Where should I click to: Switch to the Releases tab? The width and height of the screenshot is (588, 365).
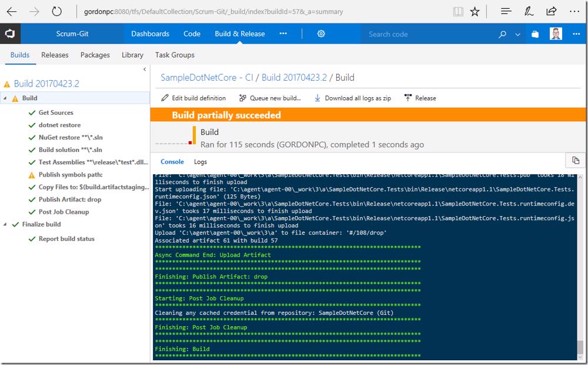point(55,55)
